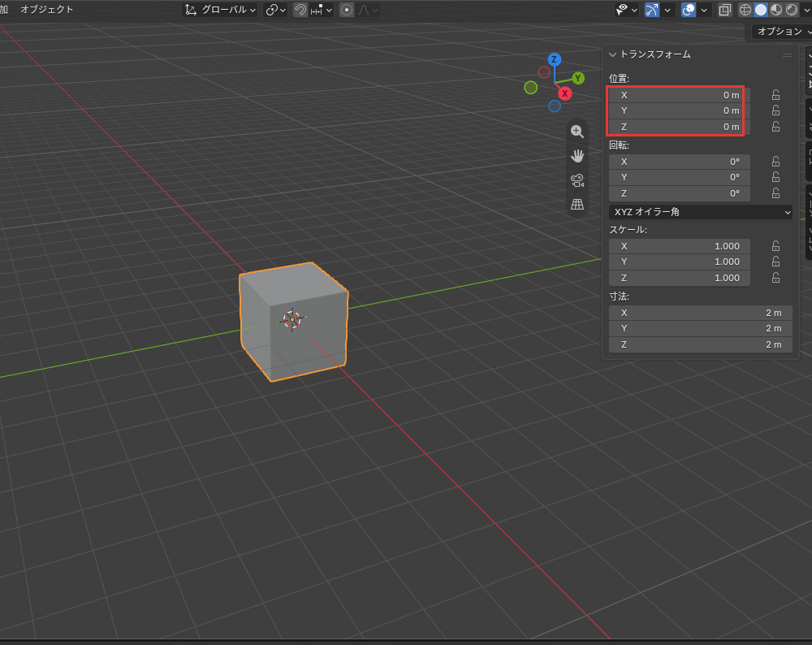This screenshot has height=645, width=812.
Task: Open the viewport overlays options arrow
Action: pos(704,10)
